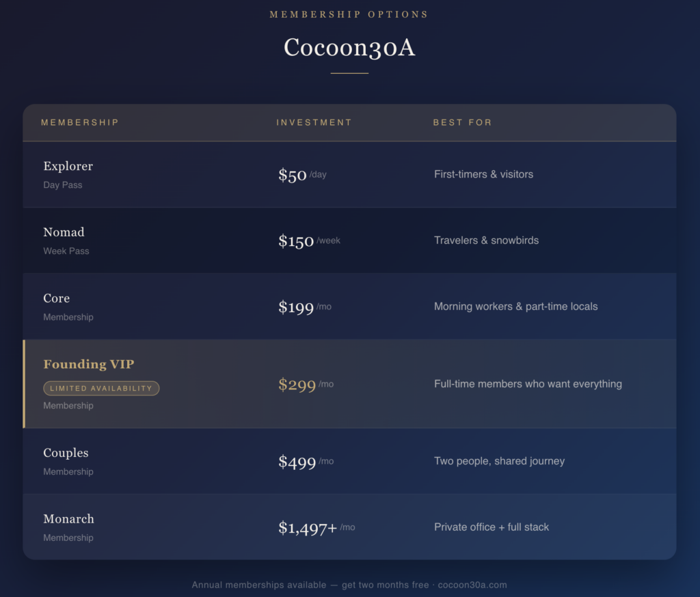Viewport: 700px width, 597px height.
Task: Click the Membership column header
Action: pyautogui.click(x=80, y=123)
